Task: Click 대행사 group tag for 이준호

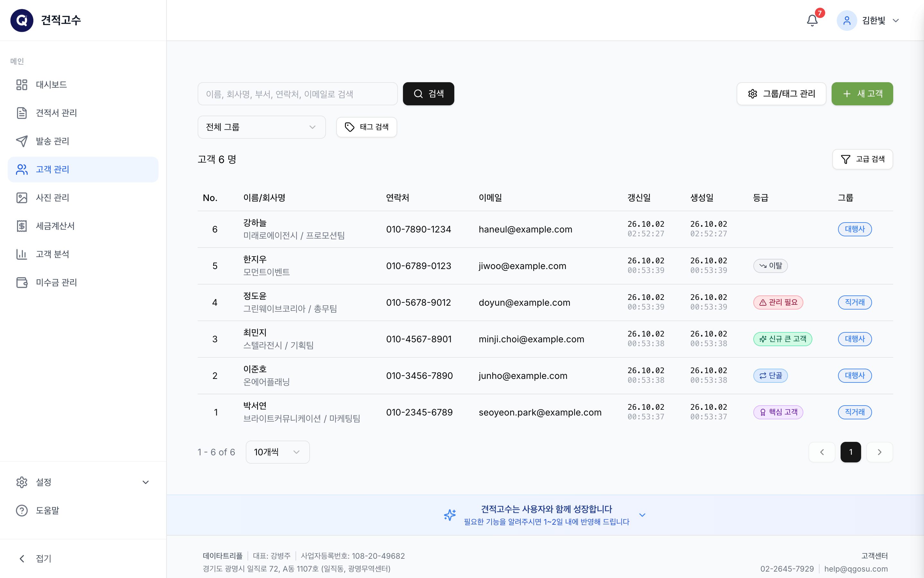Action: 855,376
